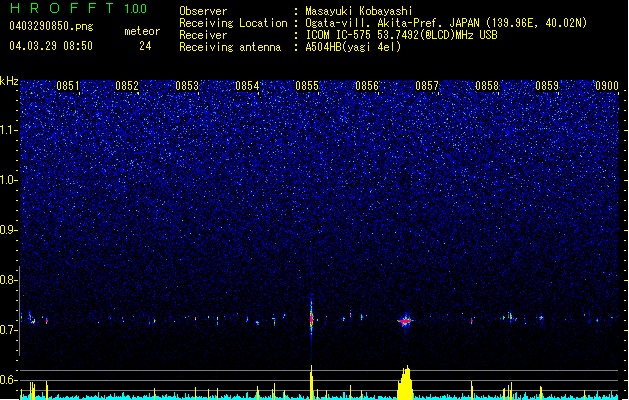Image resolution: width=629 pixels, height=400 pixels.
Task: Click the A504HB(yagi 4el) antenna text
Action: point(353,47)
